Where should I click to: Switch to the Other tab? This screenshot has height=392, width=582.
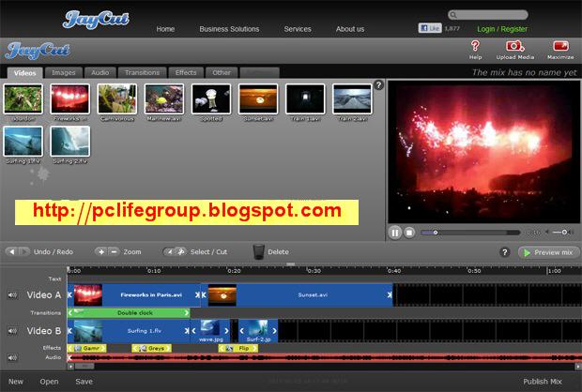tap(222, 73)
